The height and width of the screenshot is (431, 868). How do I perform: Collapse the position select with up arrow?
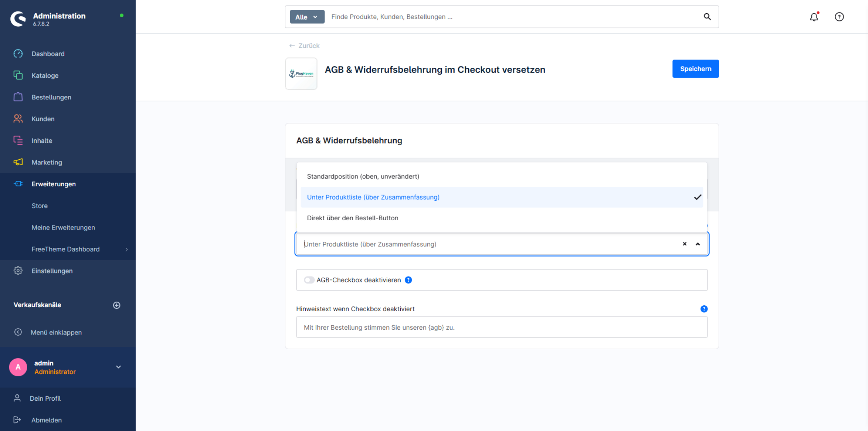(x=698, y=244)
